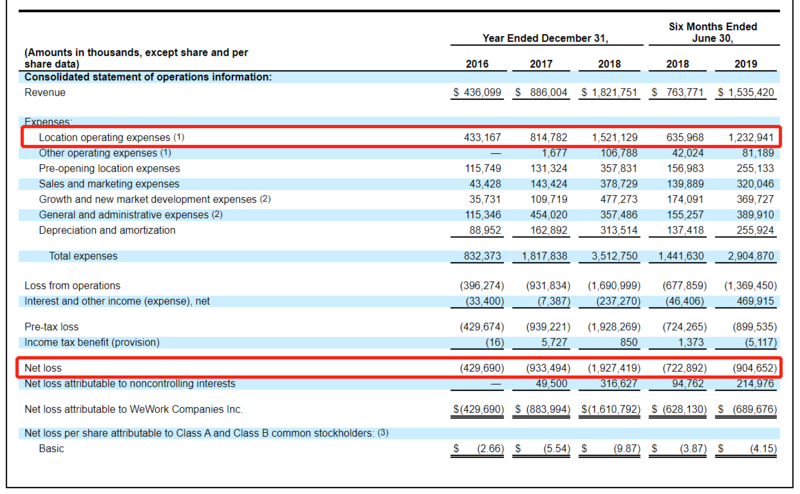The image size is (800, 494).
Task: Select total expenses value 3,512,750
Action: [x=614, y=256]
